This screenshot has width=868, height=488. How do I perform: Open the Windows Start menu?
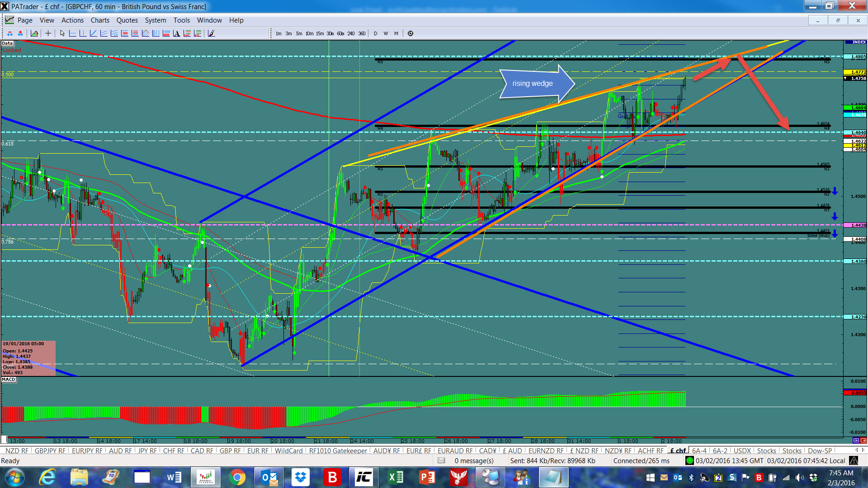[x=14, y=477]
